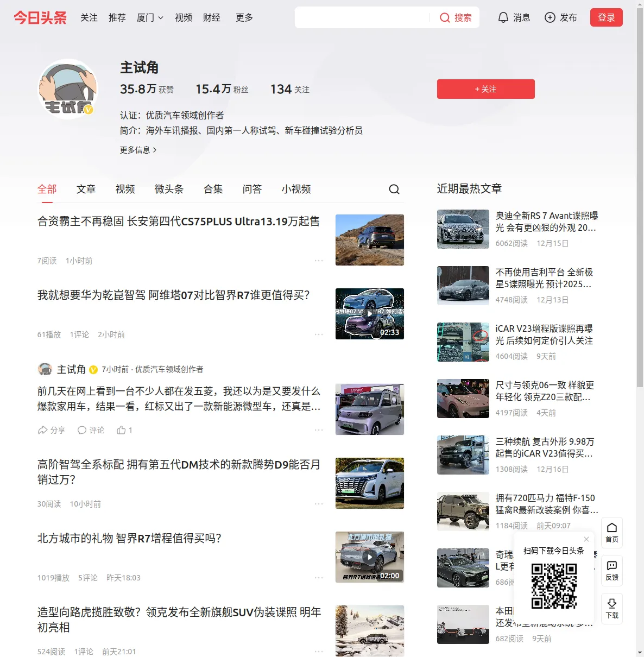This screenshot has height=657, width=644.
Task: Open the 合集 tab
Action: coord(213,189)
